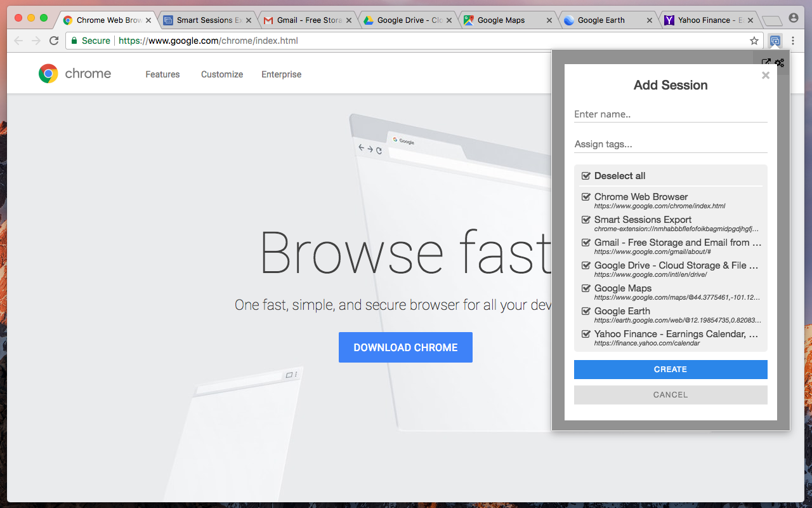Uncheck the Gmail tab checkbox
Viewport: 812px width, 508px height.
[586, 243]
